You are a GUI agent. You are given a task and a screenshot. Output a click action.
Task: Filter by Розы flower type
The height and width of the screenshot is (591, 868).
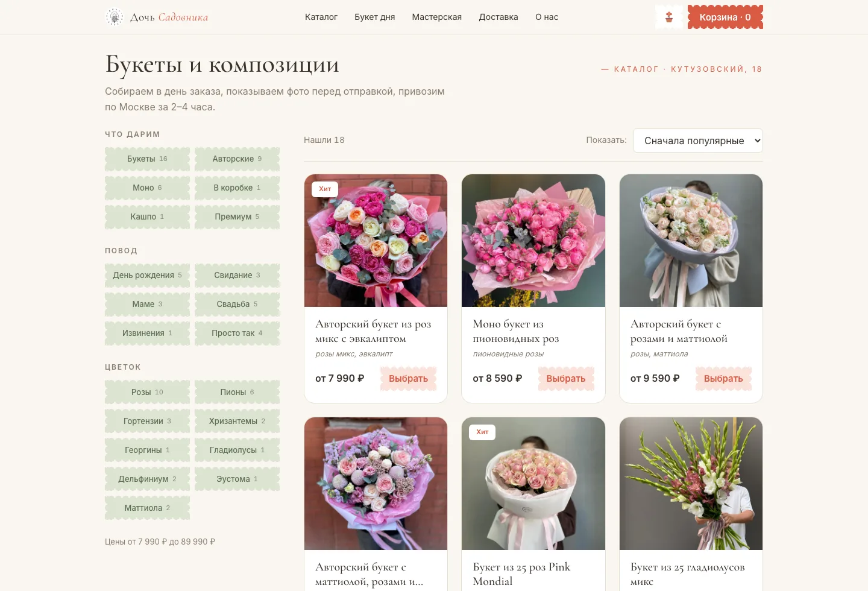tap(147, 392)
